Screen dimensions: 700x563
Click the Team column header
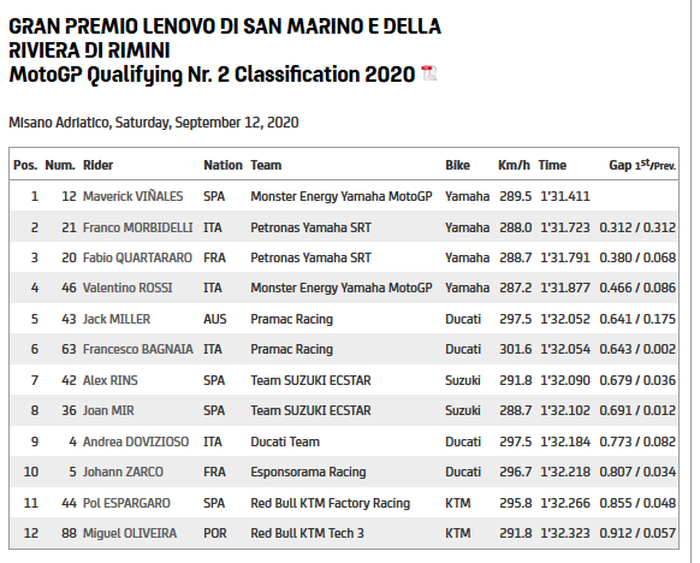[x=266, y=165]
